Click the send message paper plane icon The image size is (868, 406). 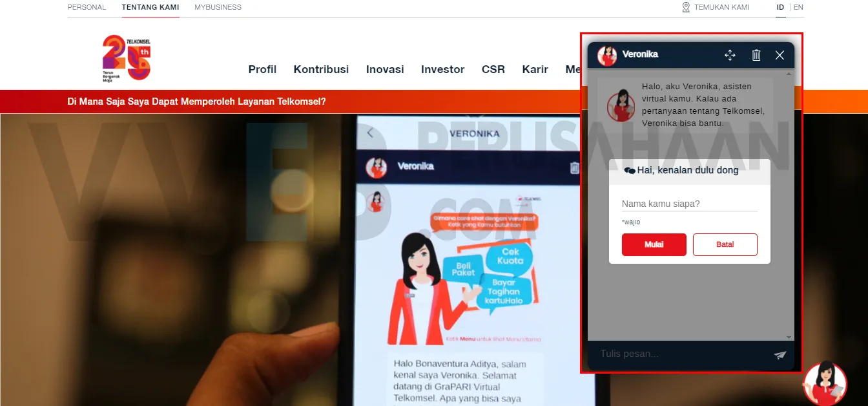[780, 355]
